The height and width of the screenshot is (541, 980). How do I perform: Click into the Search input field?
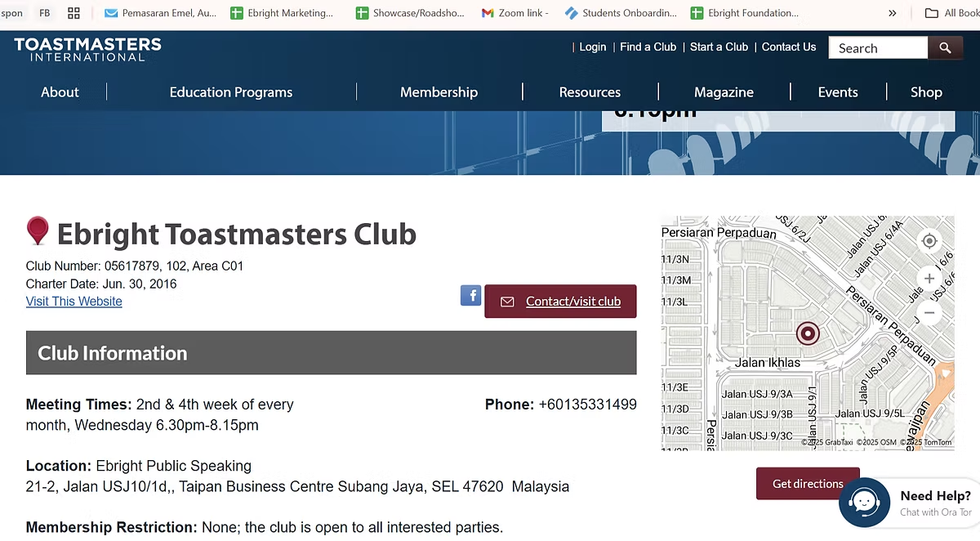(878, 48)
